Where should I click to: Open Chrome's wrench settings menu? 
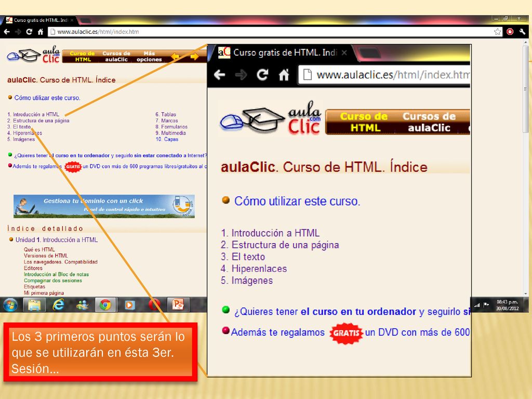522,32
